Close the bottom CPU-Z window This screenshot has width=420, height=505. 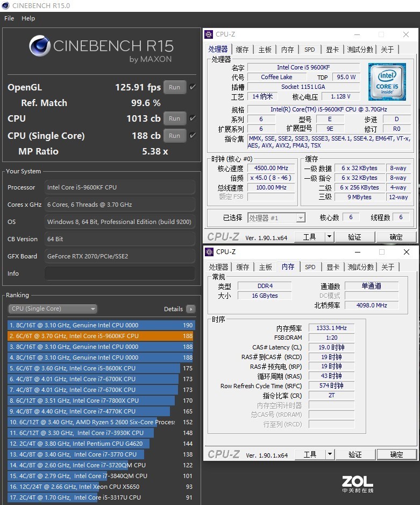tap(407, 252)
